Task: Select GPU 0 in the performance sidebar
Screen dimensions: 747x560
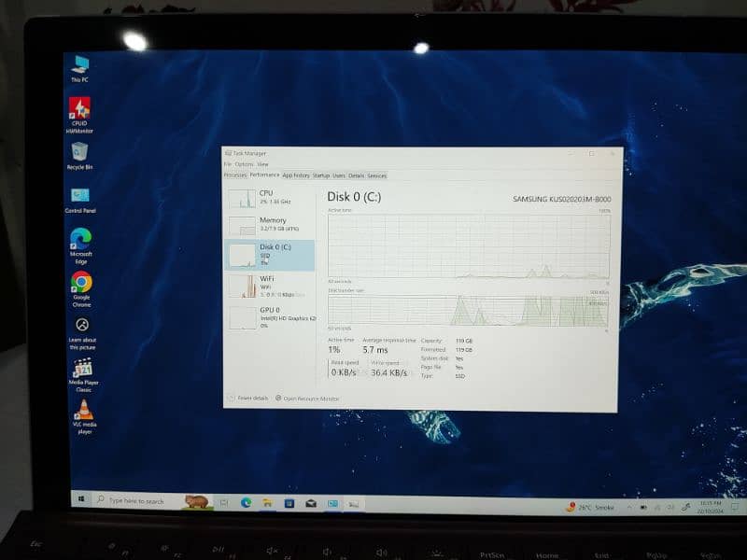Action: pos(270,317)
